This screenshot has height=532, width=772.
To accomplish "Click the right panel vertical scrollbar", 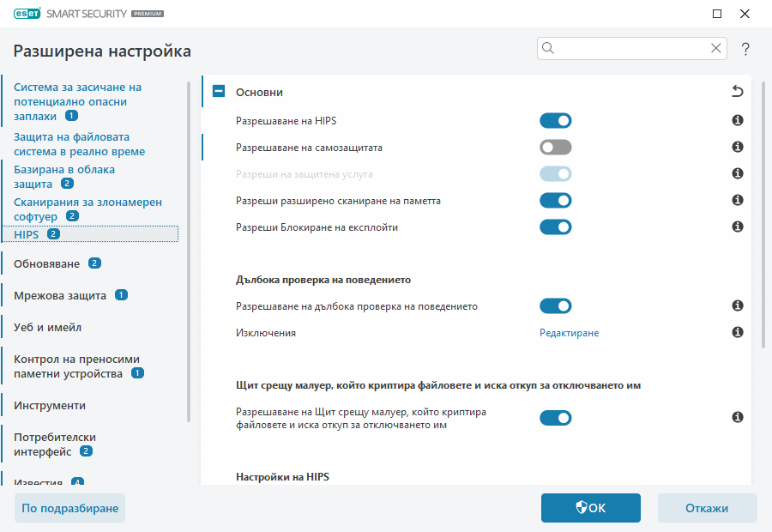I will 763,215.
